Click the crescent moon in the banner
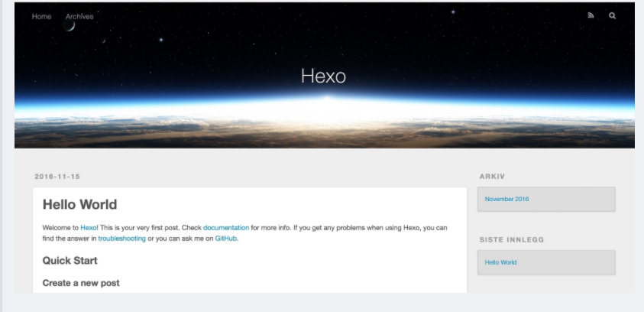Screen dimensions: 644x312 69,25
